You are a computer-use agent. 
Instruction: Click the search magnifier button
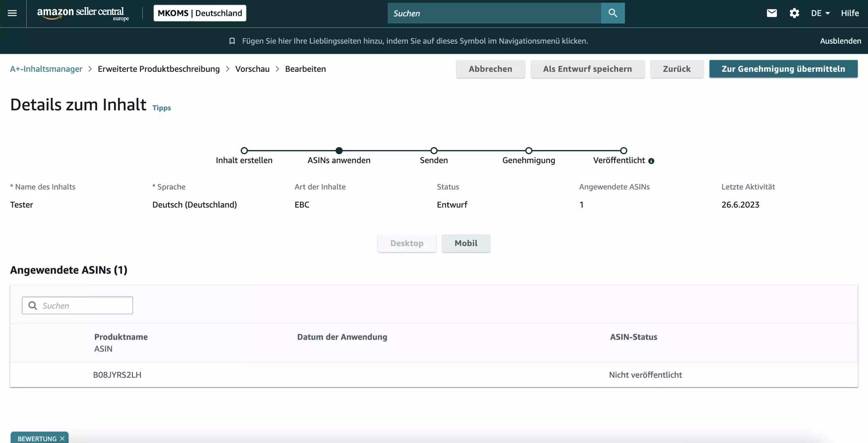point(612,13)
